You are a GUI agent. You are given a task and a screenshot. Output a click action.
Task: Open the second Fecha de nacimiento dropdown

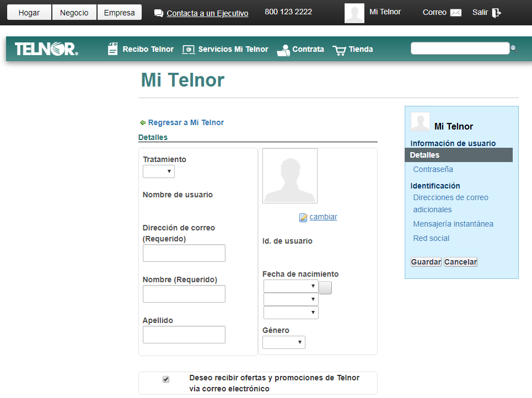pyautogui.click(x=291, y=299)
